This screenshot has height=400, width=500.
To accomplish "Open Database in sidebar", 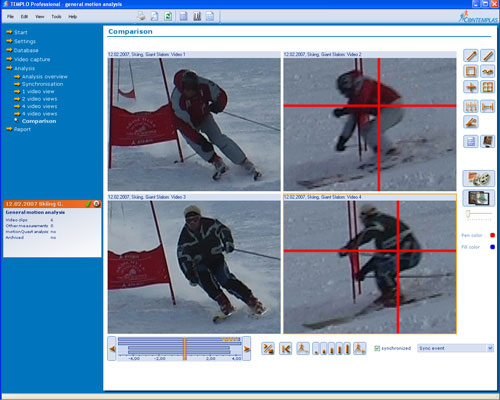I will pos(26,50).
